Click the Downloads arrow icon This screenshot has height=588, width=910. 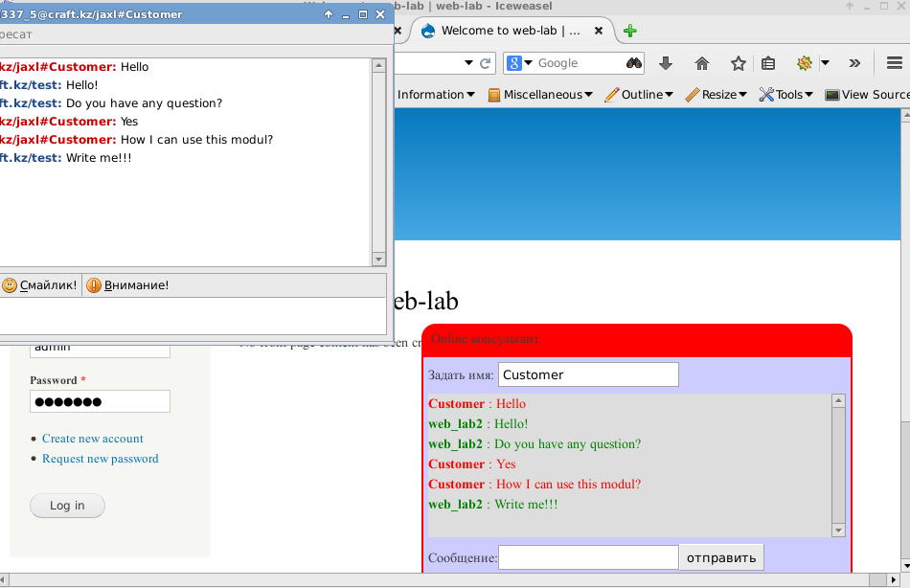666,63
